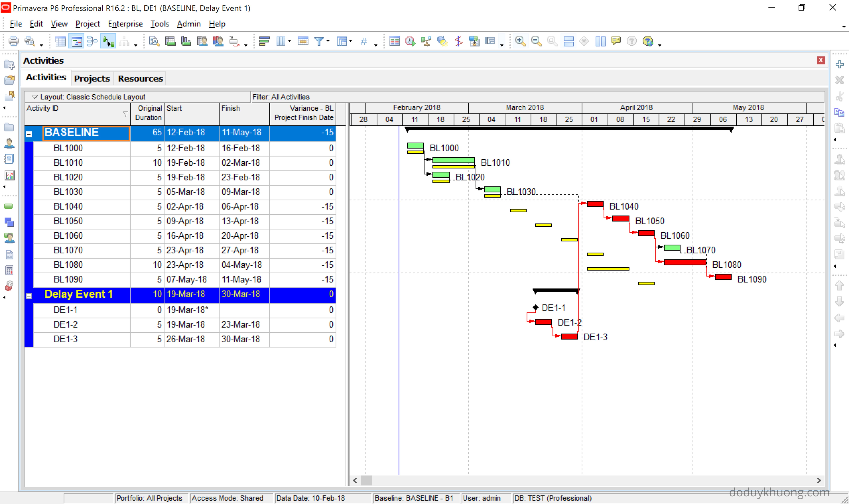Click the Variance - BL Project Finish Date header
The width and height of the screenshot is (849, 504).
coord(303,113)
